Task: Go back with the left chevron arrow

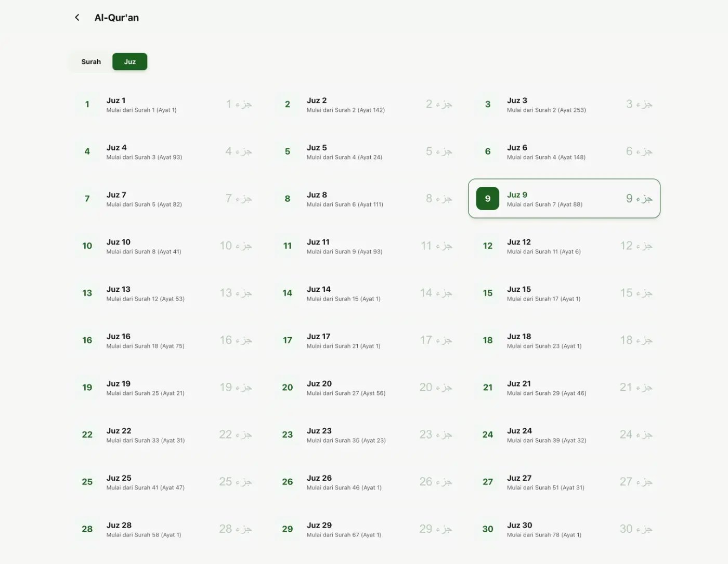Action: pos(77,18)
